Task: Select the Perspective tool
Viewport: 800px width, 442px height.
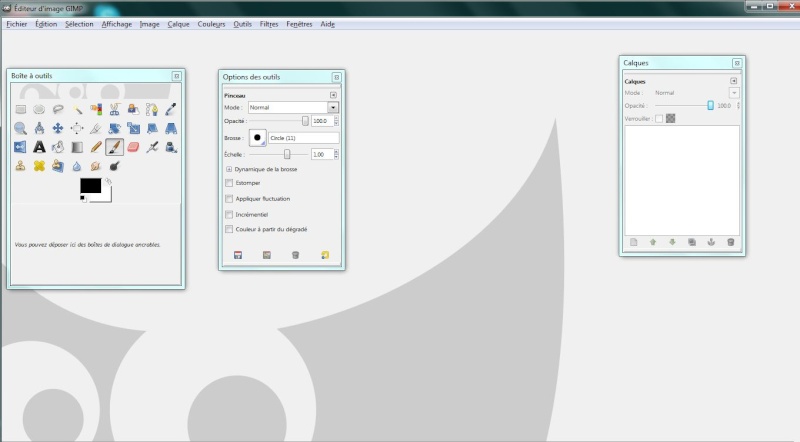Action: coord(171,128)
